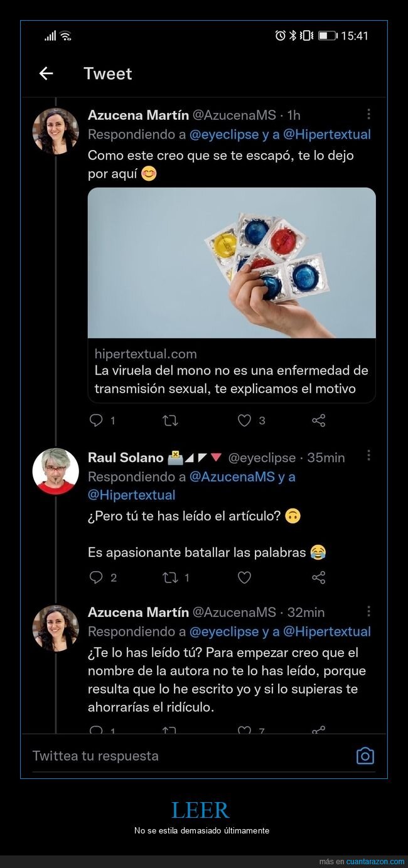Like Raul Solano's reply tweet
The width and height of the screenshot is (408, 868).
(x=244, y=577)
